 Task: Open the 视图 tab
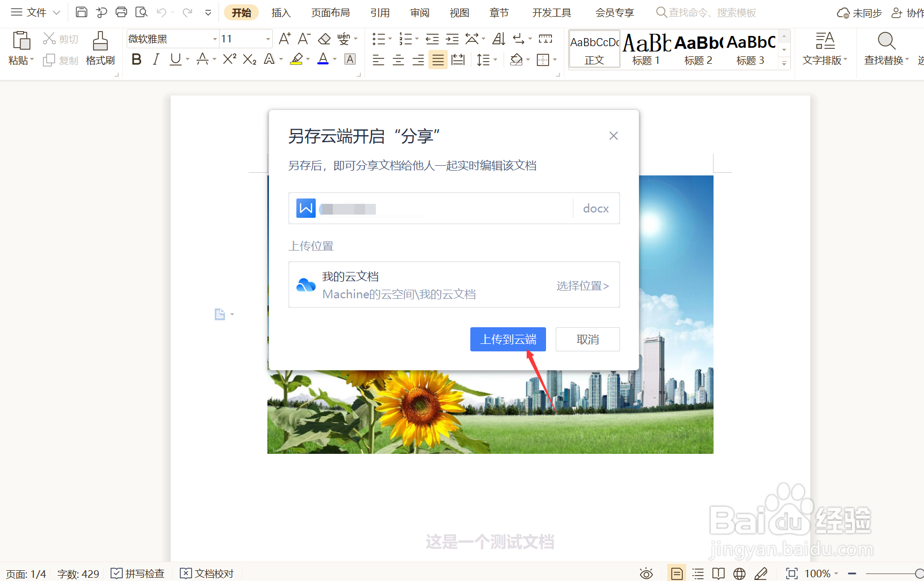tap(460, 12)
